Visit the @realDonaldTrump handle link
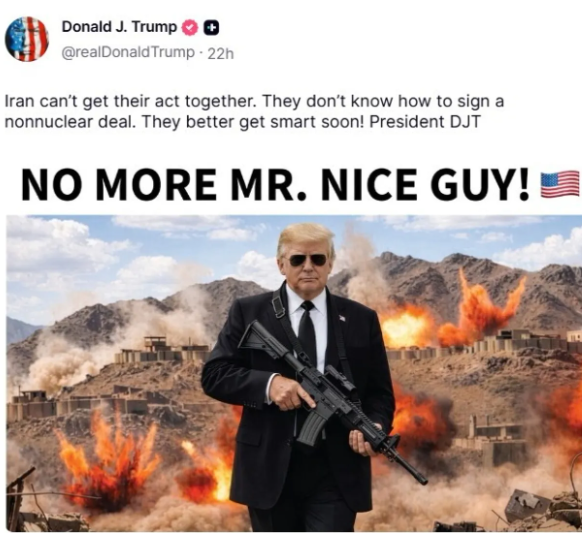This screenshot has height=533, width=582. [x=127, y=53]
